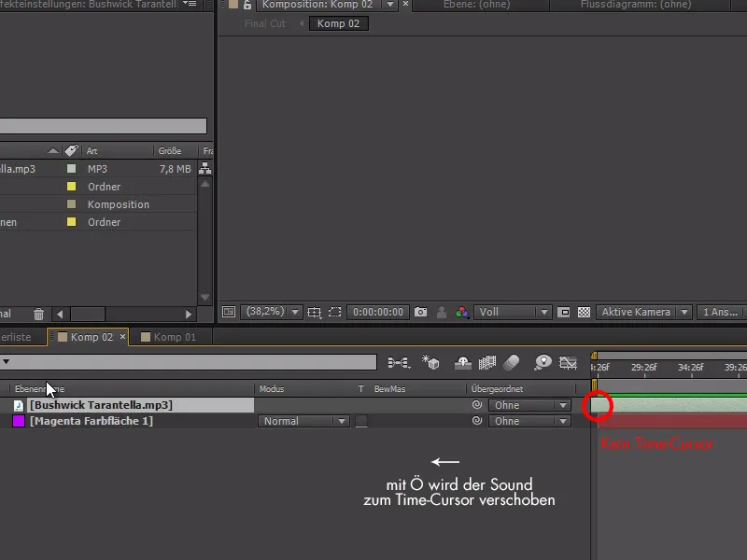Click the brainstorm icon in timeline
Viewport: 747px width, 560px height.
coord(543,363)
